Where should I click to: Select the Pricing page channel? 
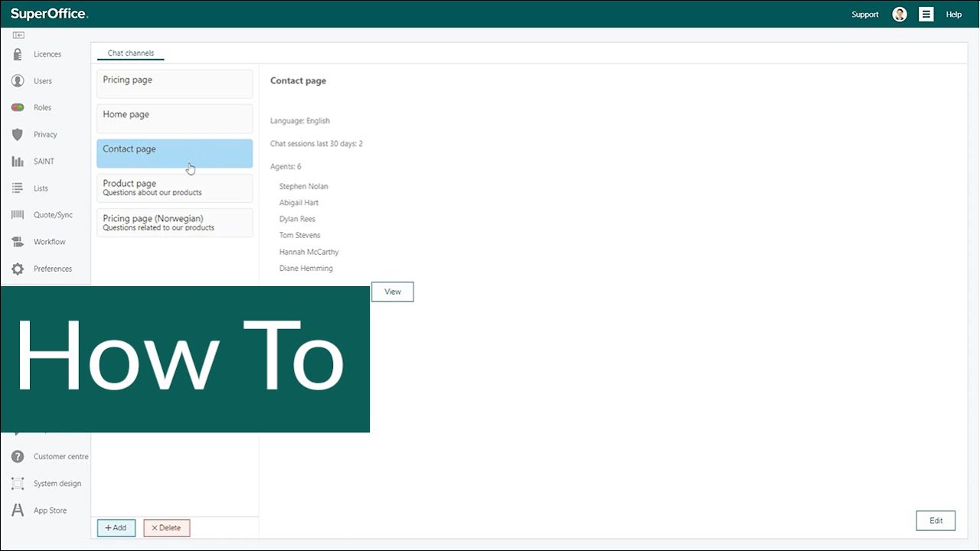175,84
